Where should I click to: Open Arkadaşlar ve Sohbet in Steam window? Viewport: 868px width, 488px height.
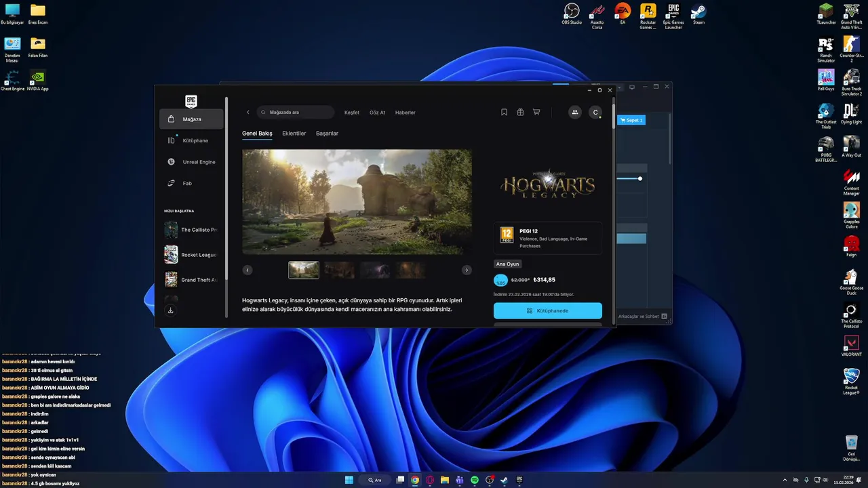tap(643, 316)
